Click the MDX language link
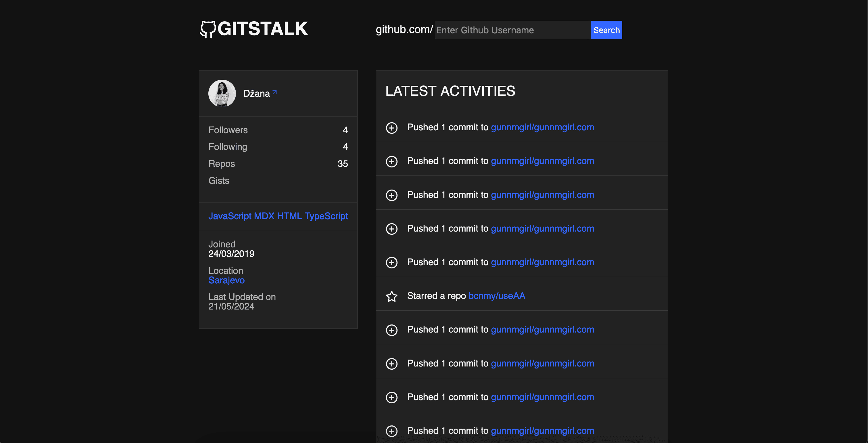 click(x=264, y=216)
